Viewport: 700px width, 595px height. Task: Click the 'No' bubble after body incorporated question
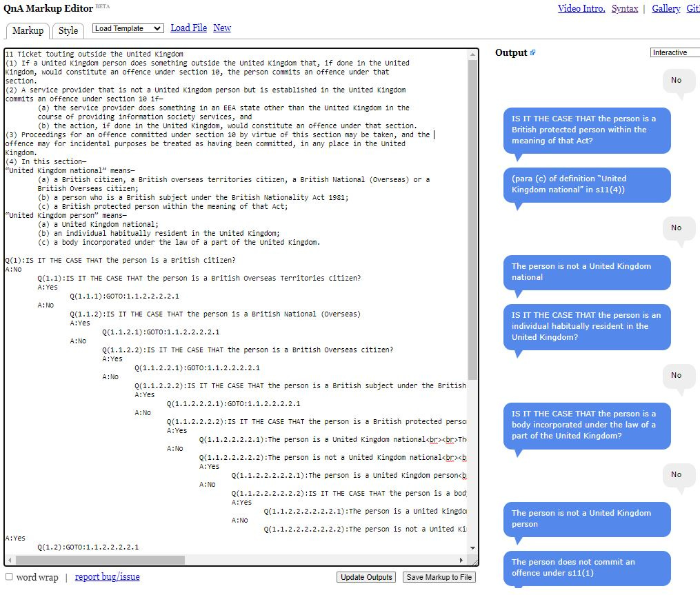[679, 475]
